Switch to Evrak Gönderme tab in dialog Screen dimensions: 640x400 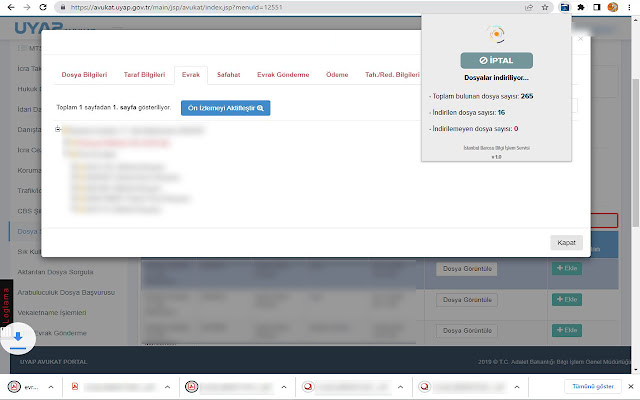[x=283, y=75]
